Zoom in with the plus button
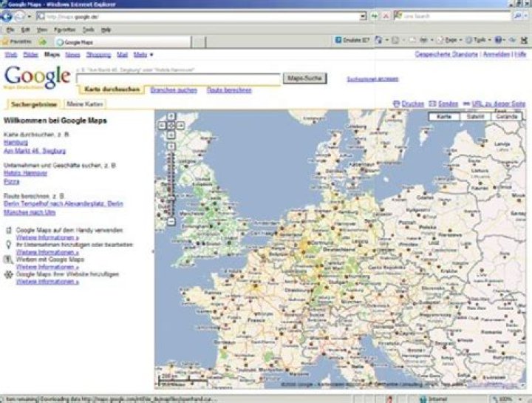This screenshot has height=403, width=532. click(x=171, y=146)
